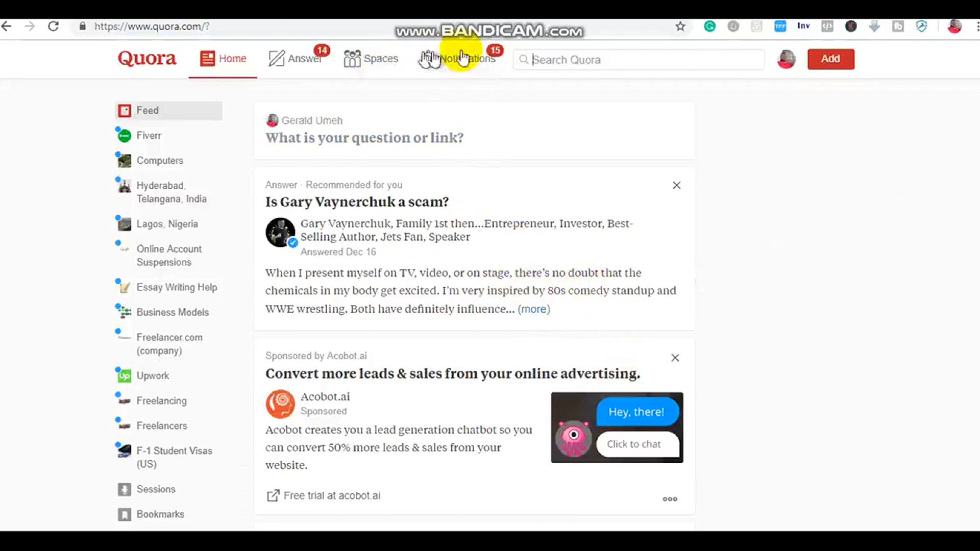The height and width of the screenshot is (551, 980).
Task: Open the profile avatar menu in Quora header
Action: coord(786,59)
